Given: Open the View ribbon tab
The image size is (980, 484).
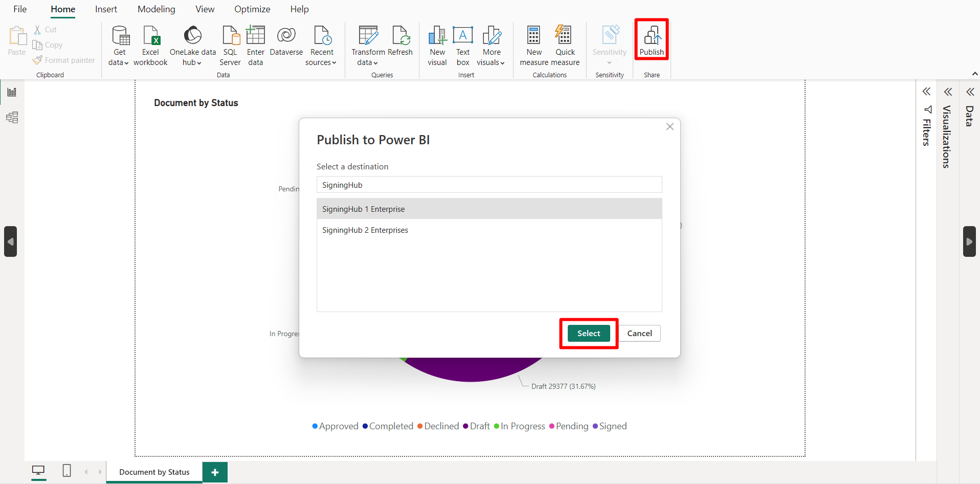Looking at the screenshot, I should (x=205, y=9).
